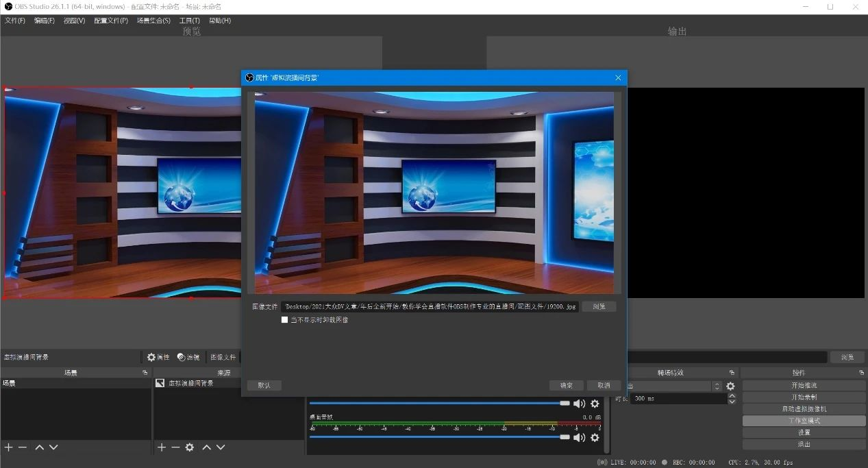Click the source toolbar image path field
The height and width of the screenshot is (468, 868).
point(727,357)
